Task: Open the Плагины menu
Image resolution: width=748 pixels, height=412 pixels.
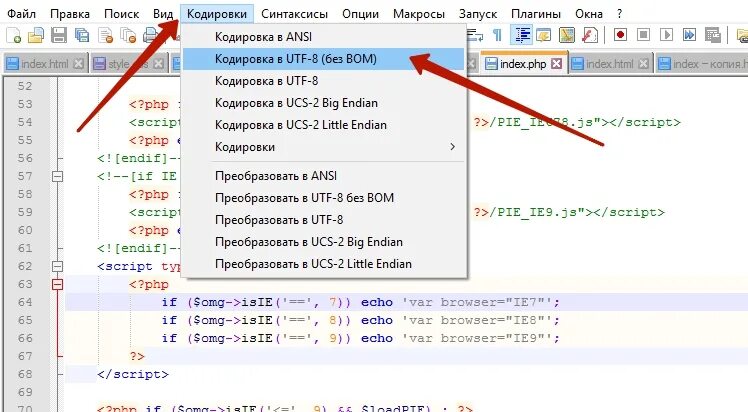Action: coord(536,14)
